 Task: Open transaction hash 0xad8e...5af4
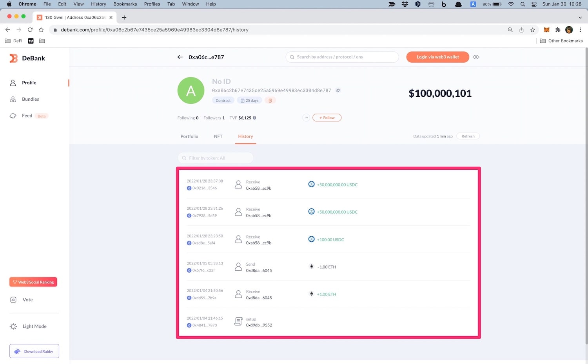[x=204, y=243]
